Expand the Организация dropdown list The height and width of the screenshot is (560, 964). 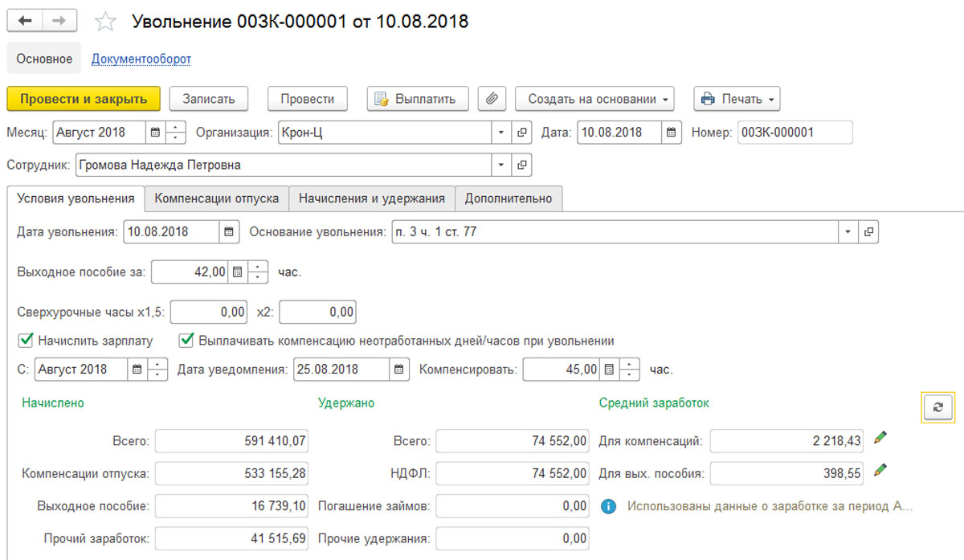click(501, 133)
